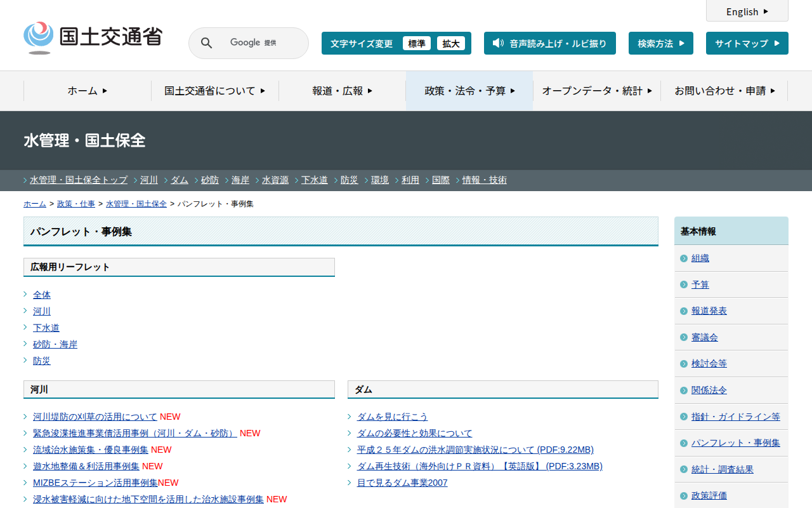The width and height of the screenshot is (812, 508).
Task: Switch site language to English
Action: 747,11
